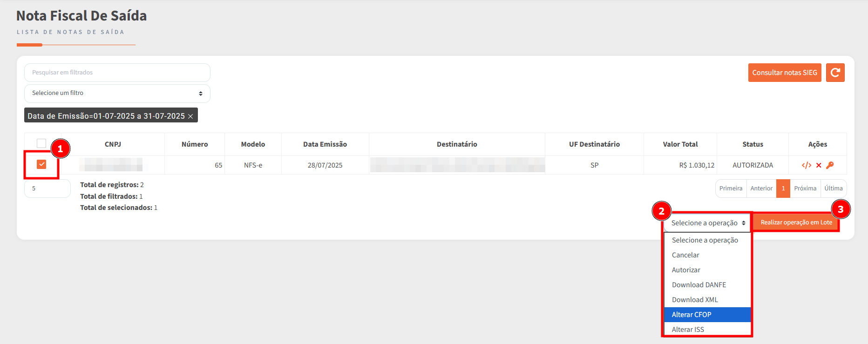This screenshot has width=868, height=344.
Task: Click the page size field showing 5
Action: click(x=47, y=189)
